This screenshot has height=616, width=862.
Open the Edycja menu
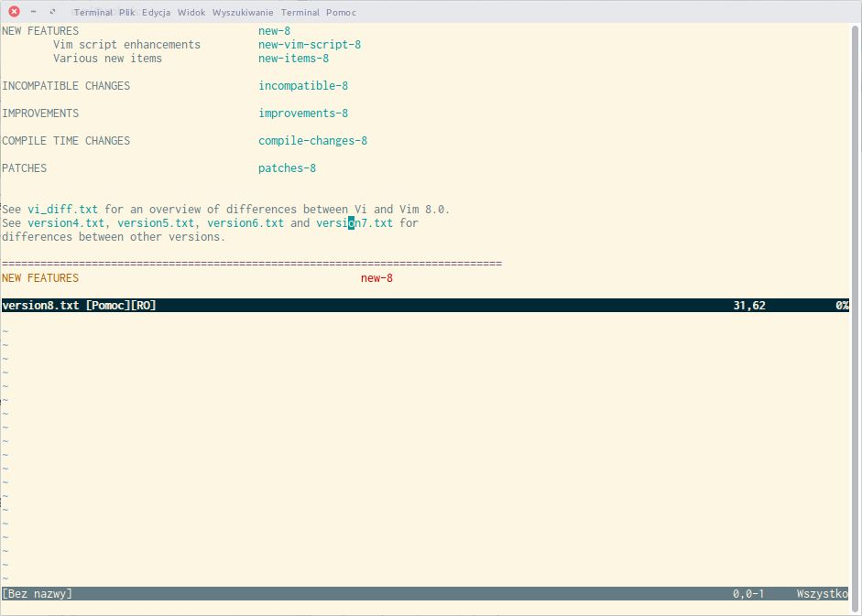[156, 12]
